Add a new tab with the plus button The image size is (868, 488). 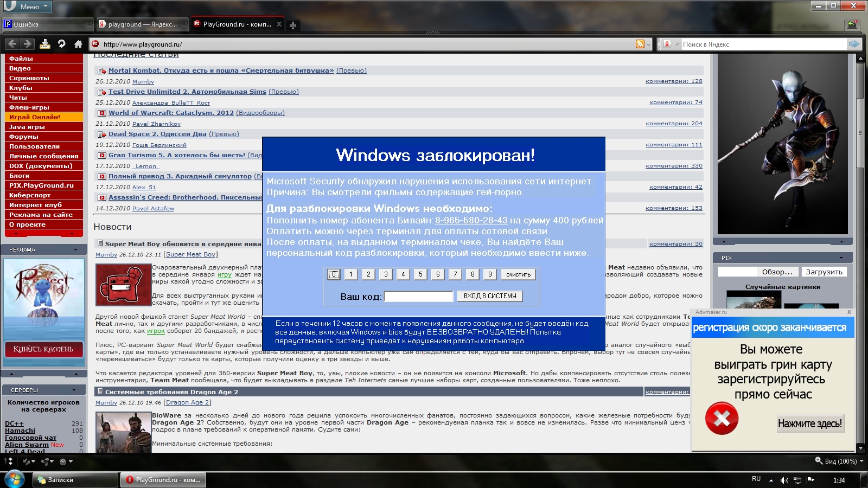(293, 25)
